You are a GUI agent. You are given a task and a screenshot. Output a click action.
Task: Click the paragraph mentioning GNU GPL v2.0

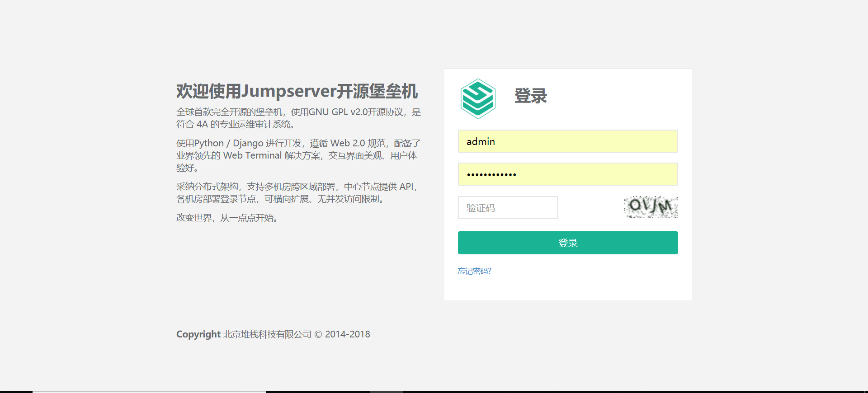(x=298, y=118)
